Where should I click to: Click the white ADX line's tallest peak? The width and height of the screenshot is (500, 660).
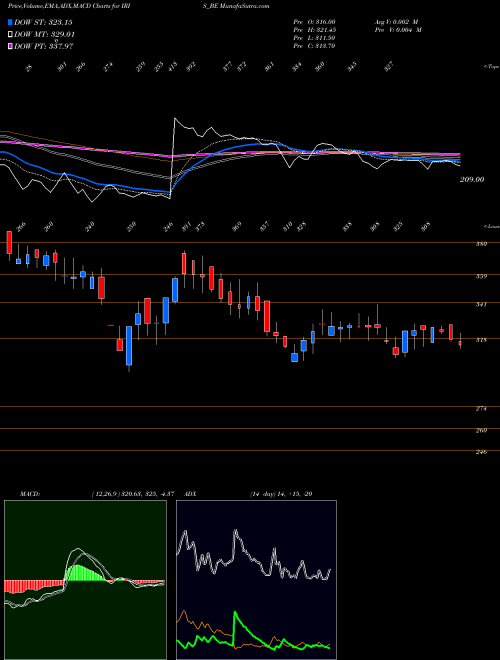235,532
